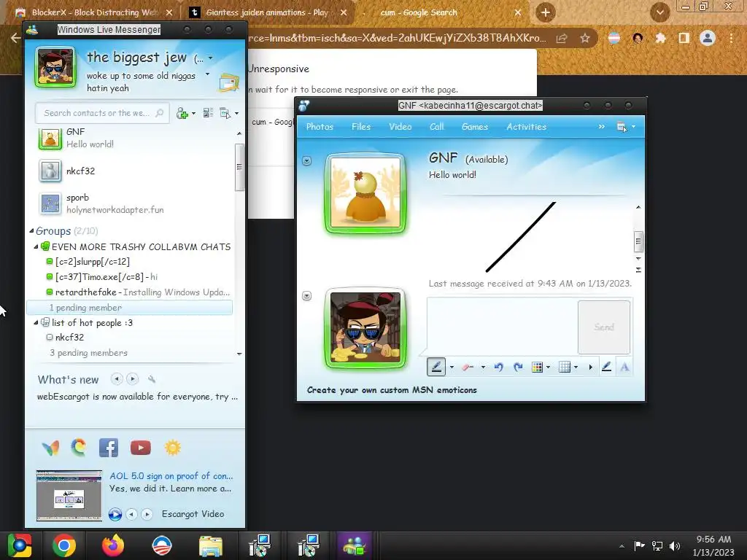Open the ink color palette
This screenshot has height=560, width=747.
click(x=537, y=367)
